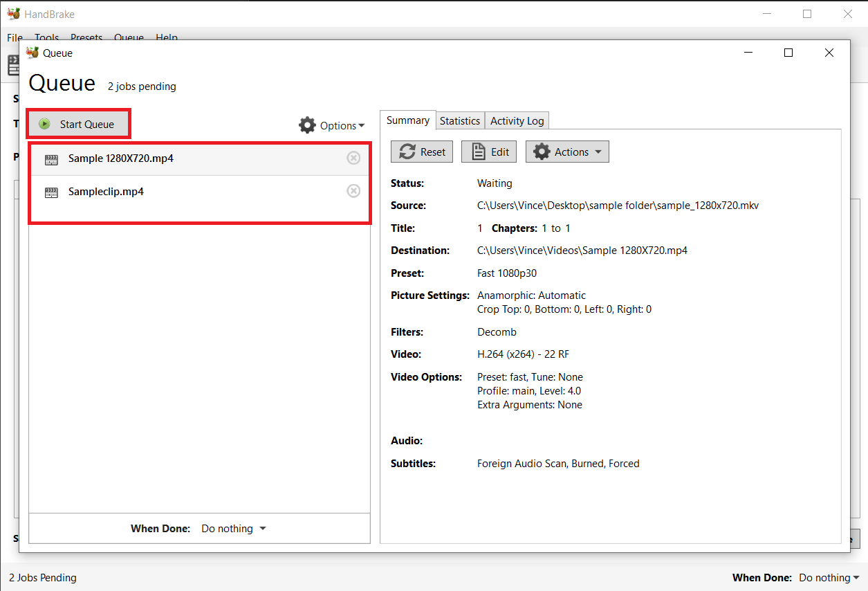Open the When Done dropdown in the status bar
This screenshot has height=591, width=868.
pos(828,577)
